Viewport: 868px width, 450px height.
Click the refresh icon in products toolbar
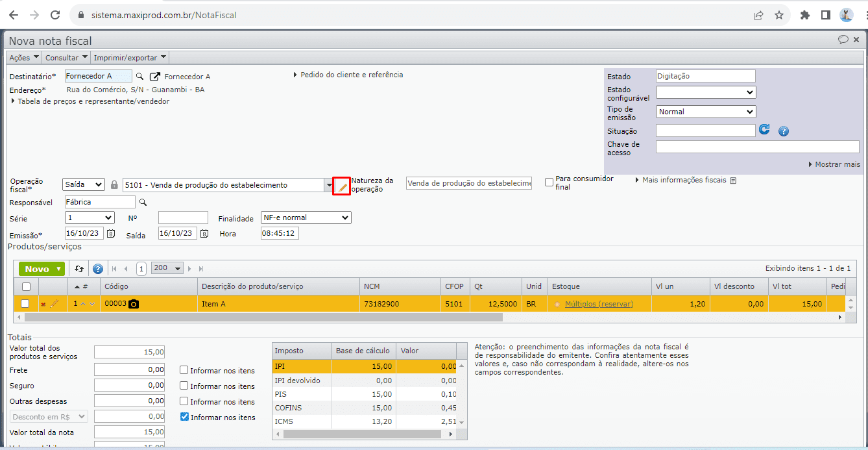click(x=79, y=269)
